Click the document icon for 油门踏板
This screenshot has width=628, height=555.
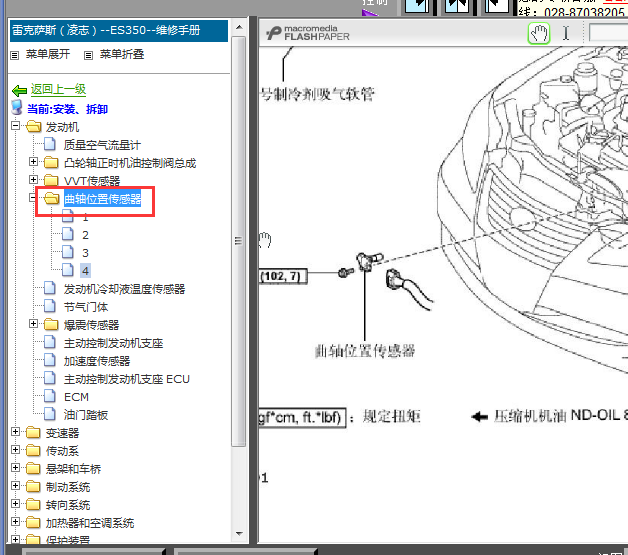[50, 414]
